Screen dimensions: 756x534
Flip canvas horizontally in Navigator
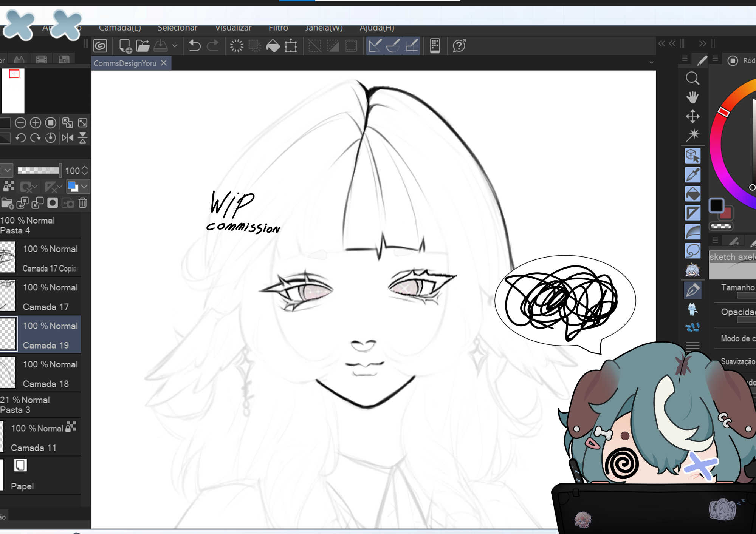(x=68, y=138)
